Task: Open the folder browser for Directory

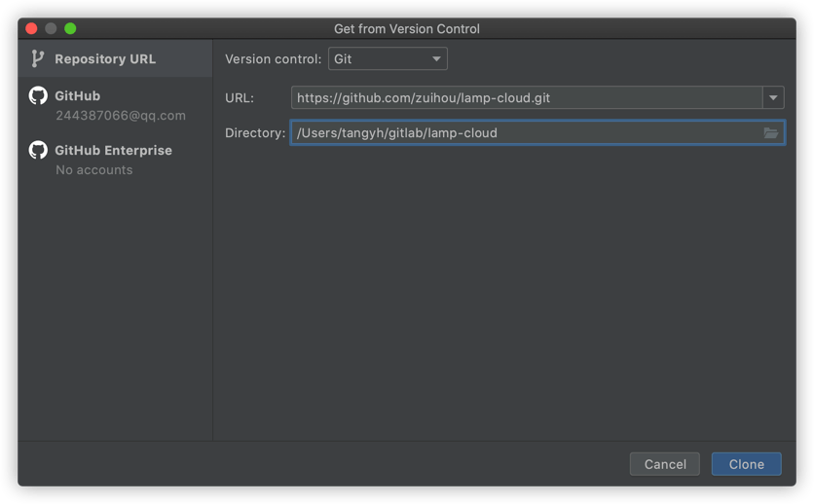Action: [x=771, y=133]
